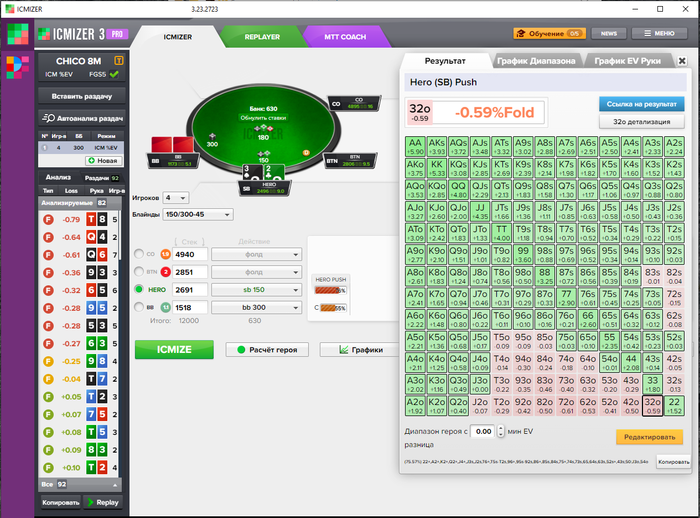Click Ссылка на результат link button

pyautogui.click(x=642, y=104)
